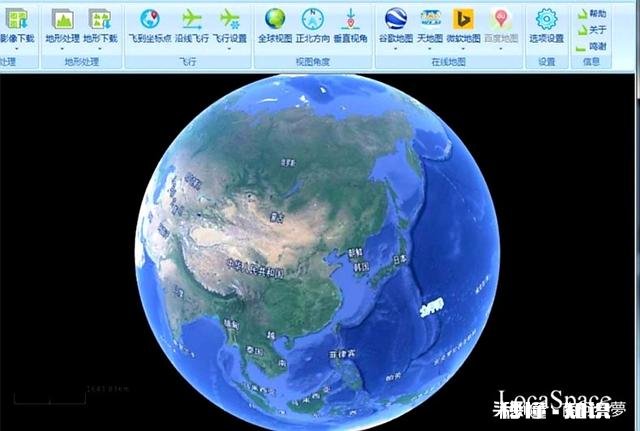Expand dropdown arrow under 微软地图
The height and width of the screenshot is (431, 640).
pos(463,49)
